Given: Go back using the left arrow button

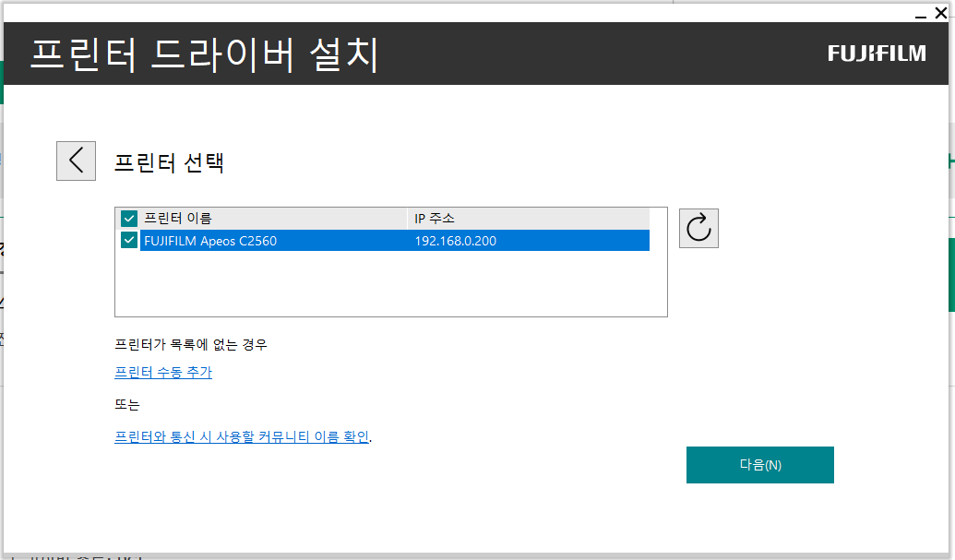Looking at the screenshot, I should pyautogui.click(x=77, y=161).
